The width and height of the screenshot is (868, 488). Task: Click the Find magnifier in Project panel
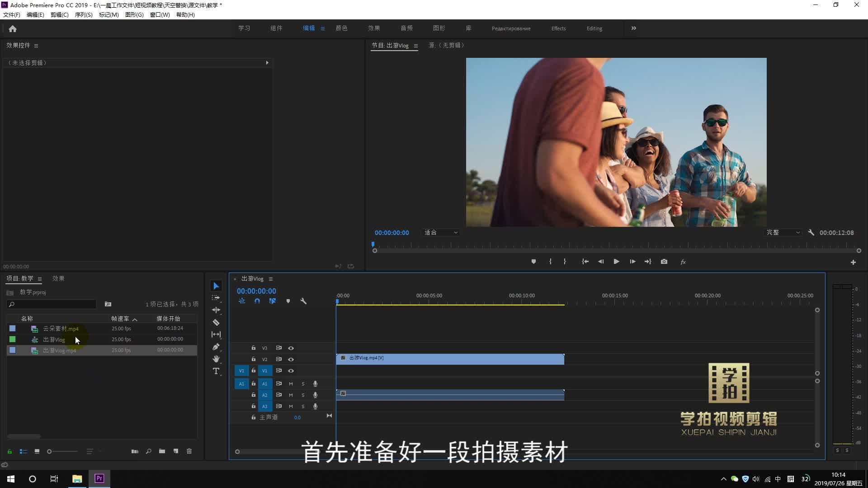point(148,451)
